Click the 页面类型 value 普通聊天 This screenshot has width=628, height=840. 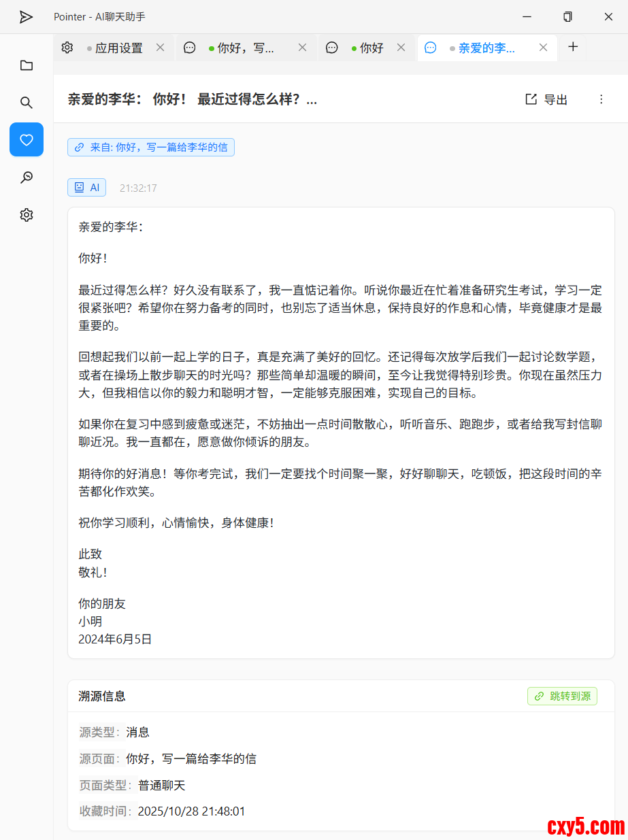[161, 785]
